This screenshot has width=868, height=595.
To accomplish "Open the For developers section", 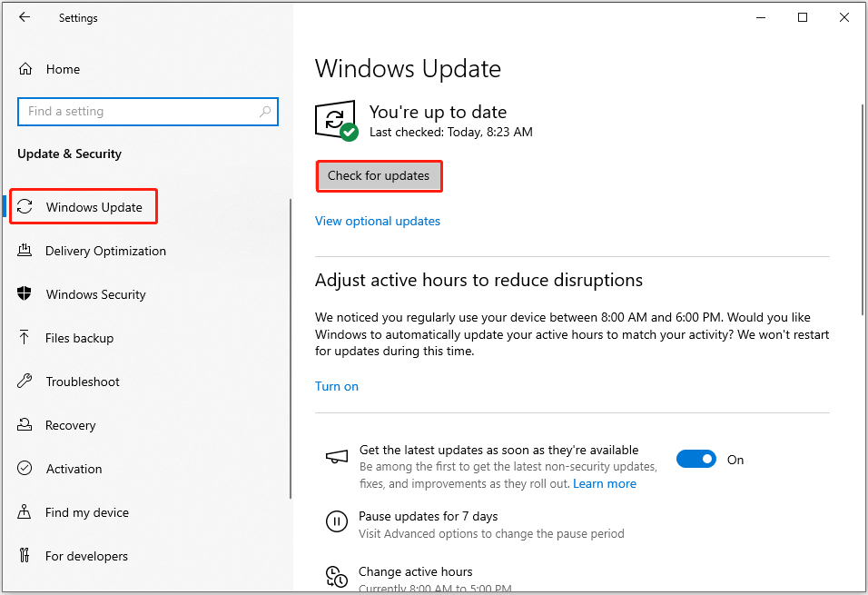I will (86, 556).
